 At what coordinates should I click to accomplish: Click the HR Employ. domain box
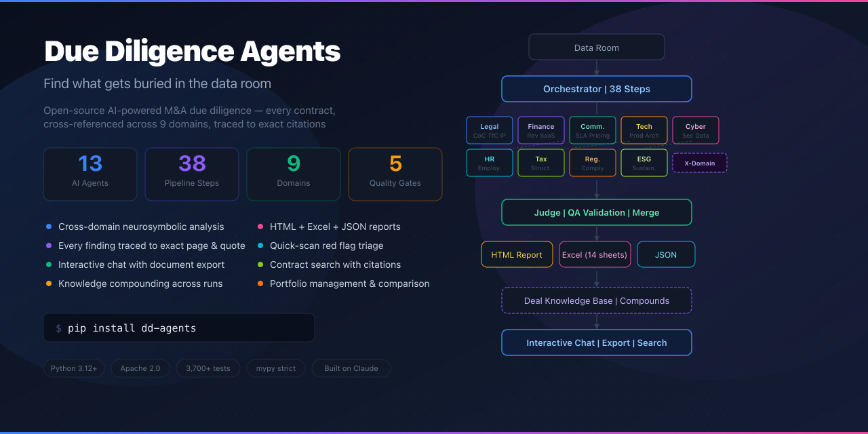490,163
